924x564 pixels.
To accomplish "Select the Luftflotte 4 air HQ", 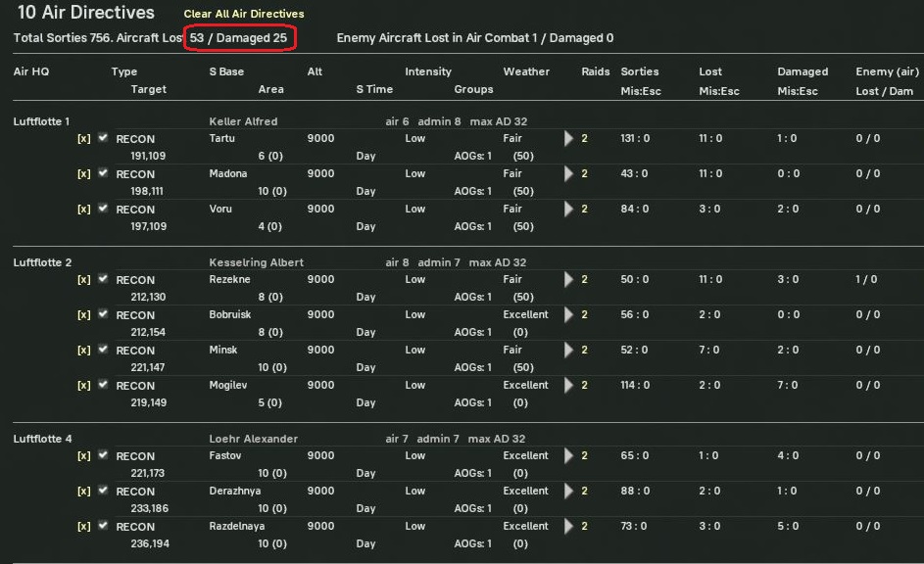I will 42,439.
